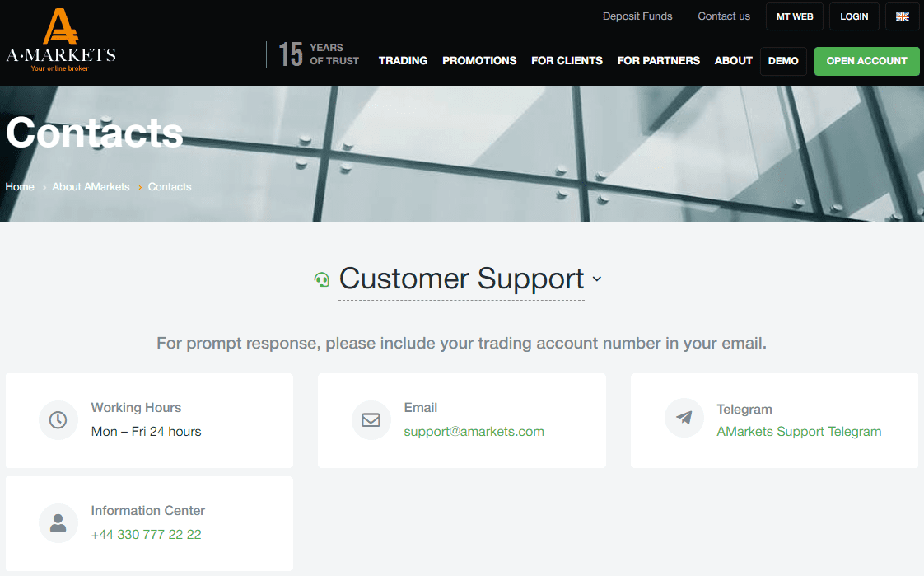Open the Trading menu
This screenshot has height=576, width=924.
[x=403, y=61]
